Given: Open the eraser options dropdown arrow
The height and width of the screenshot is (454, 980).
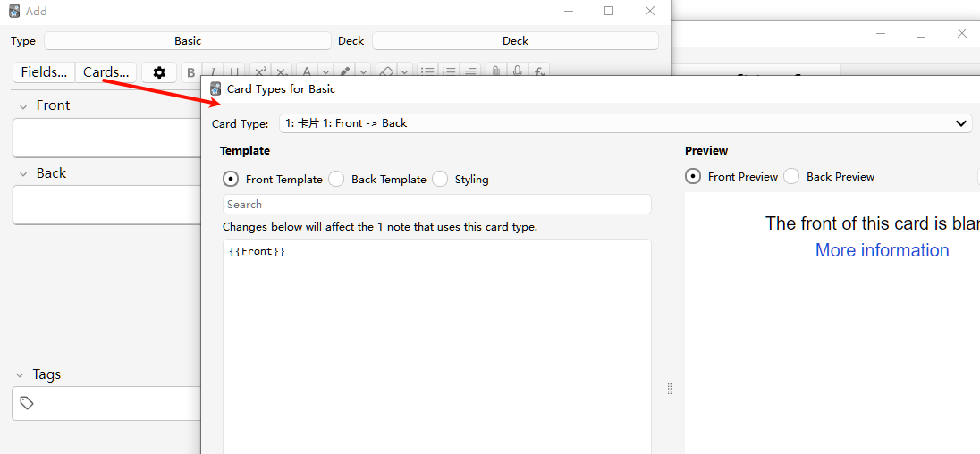Looking at the screenshot, I should pyautogui.click(x=406, y=71).
